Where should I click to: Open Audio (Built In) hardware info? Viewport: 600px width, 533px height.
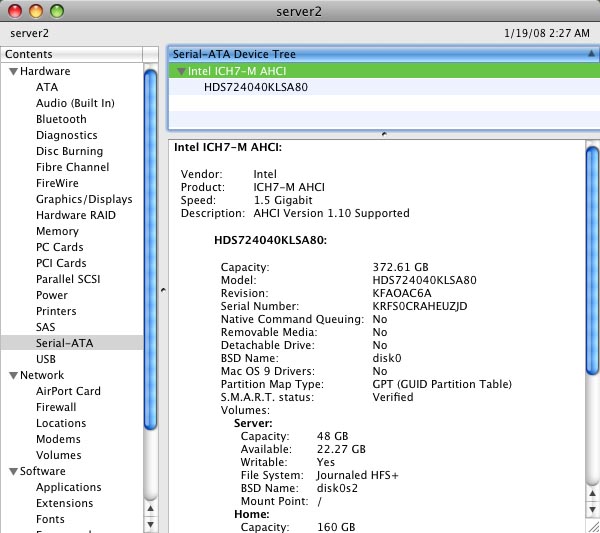[x=75, y=103]
